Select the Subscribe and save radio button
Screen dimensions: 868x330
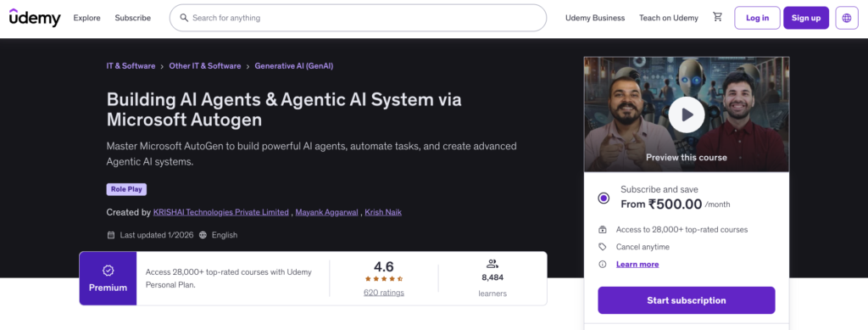point(604,198)
